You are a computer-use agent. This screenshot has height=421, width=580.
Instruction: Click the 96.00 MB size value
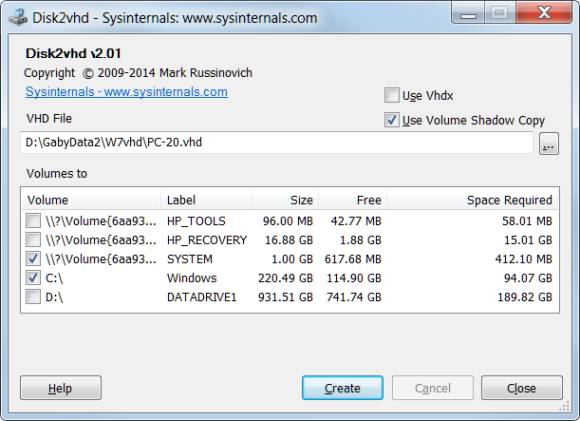click(288, 221)
